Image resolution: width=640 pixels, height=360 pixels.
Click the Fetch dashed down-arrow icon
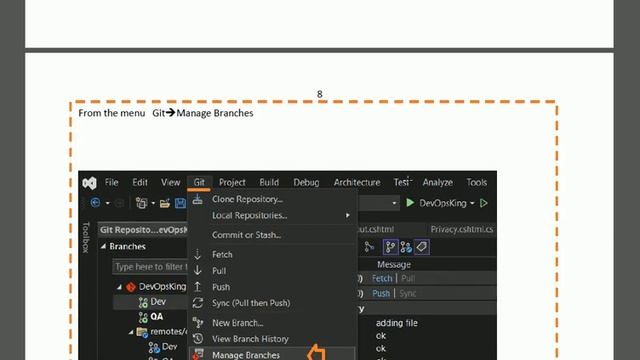click(x=198, y=254)
